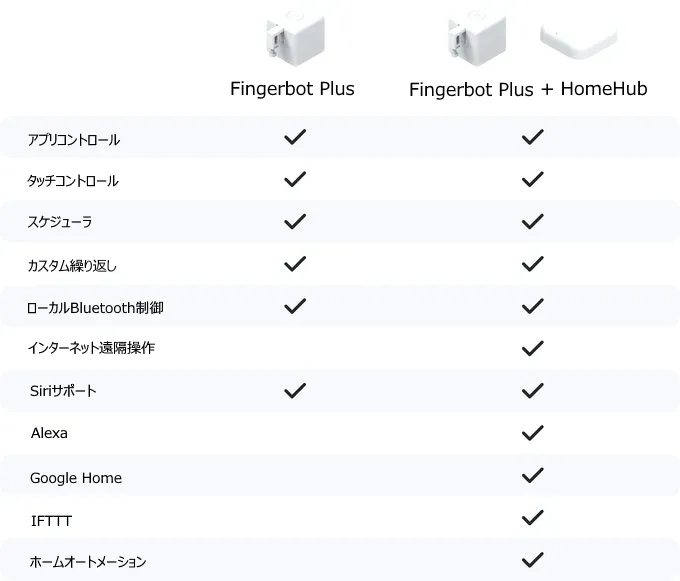680x581 pixels.
Task: Select the インターネット遠隔操作 row label
Action: (91, 348)
